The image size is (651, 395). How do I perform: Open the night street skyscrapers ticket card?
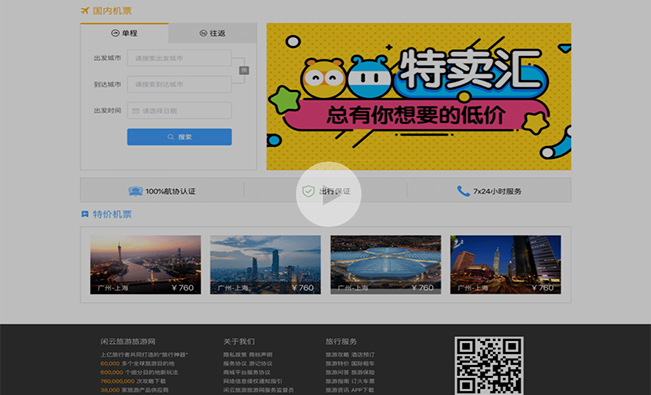click(x=506, y=265)
